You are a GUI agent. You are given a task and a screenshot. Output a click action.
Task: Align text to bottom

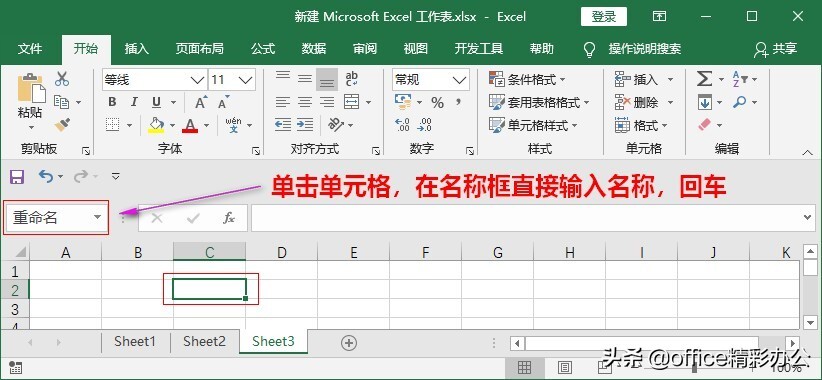(x=327, y=80)
